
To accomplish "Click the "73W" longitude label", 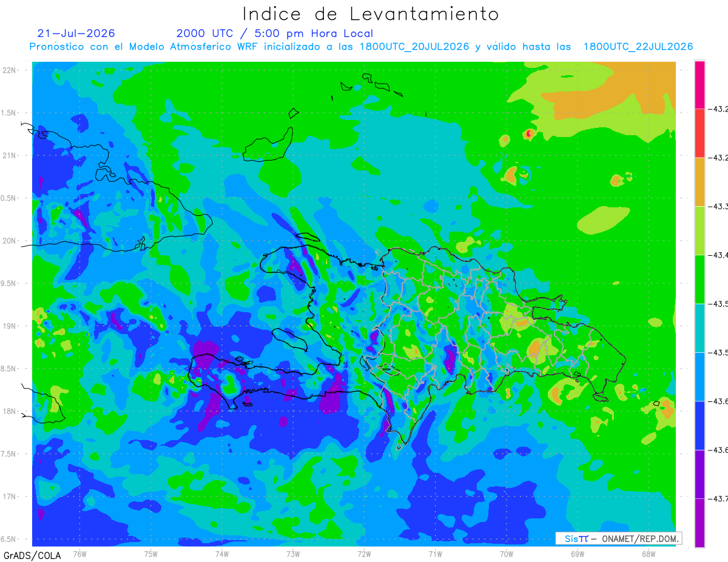I will [x=293, y=553].
